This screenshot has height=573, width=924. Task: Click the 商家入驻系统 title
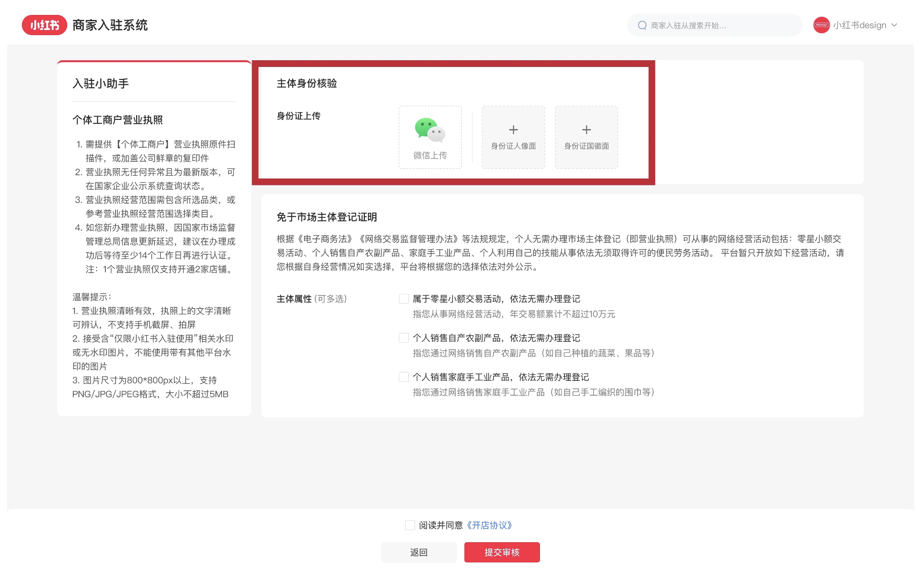(x=110, y=25)
